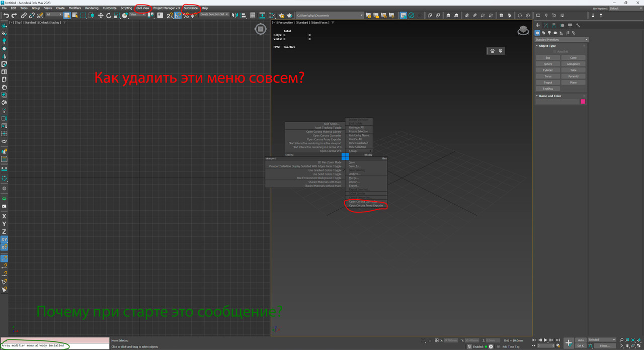Open the Standard Primitives dropdown
Viewport: 644px width, 350px height.
click(561, 39)
